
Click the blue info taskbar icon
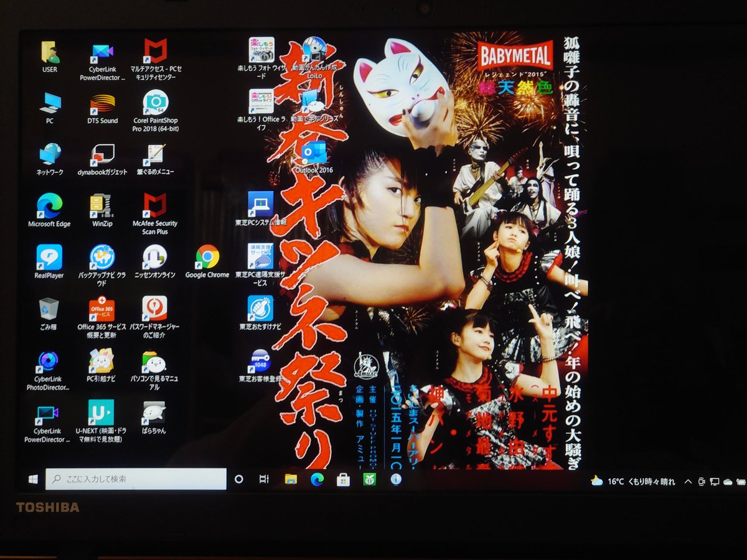pyautogui.click(x=395, y=479)
